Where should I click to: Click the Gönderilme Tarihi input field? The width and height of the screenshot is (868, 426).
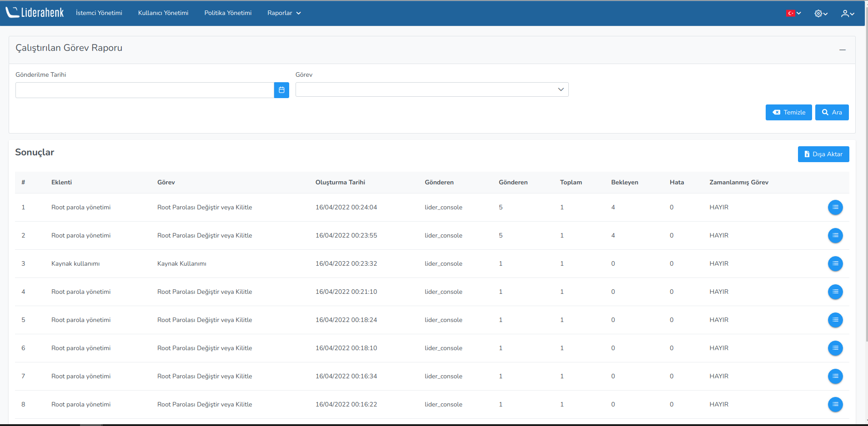pyautogui.click(x=145, y=90)
